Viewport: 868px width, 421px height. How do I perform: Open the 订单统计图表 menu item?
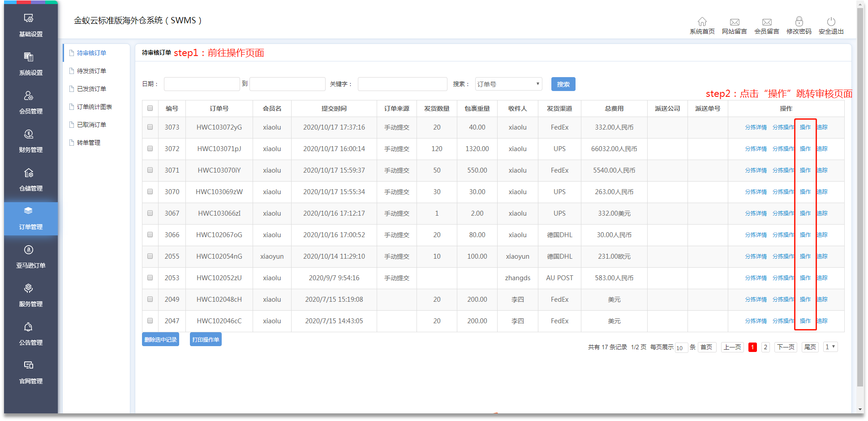pyautogui.click(x=94, y=107)
